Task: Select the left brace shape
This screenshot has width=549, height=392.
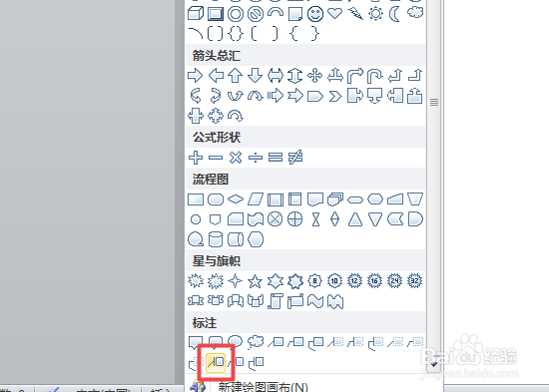Action: pos(294,34)
